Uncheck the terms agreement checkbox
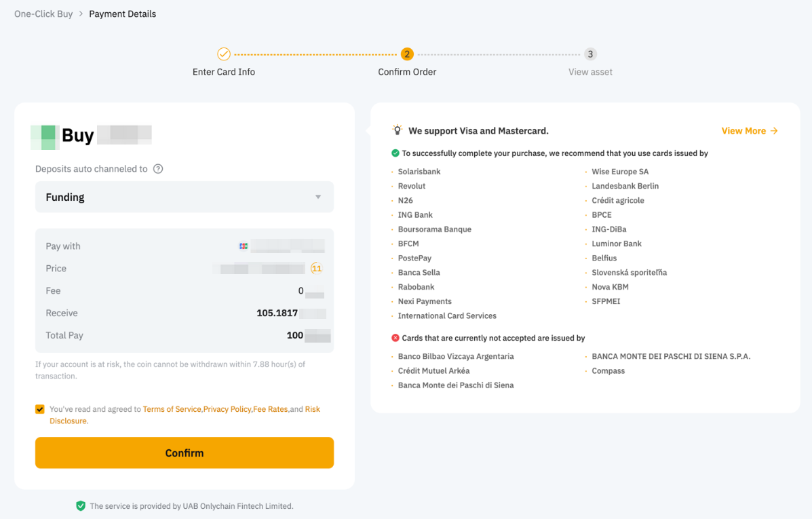 [x=40, y=409]
